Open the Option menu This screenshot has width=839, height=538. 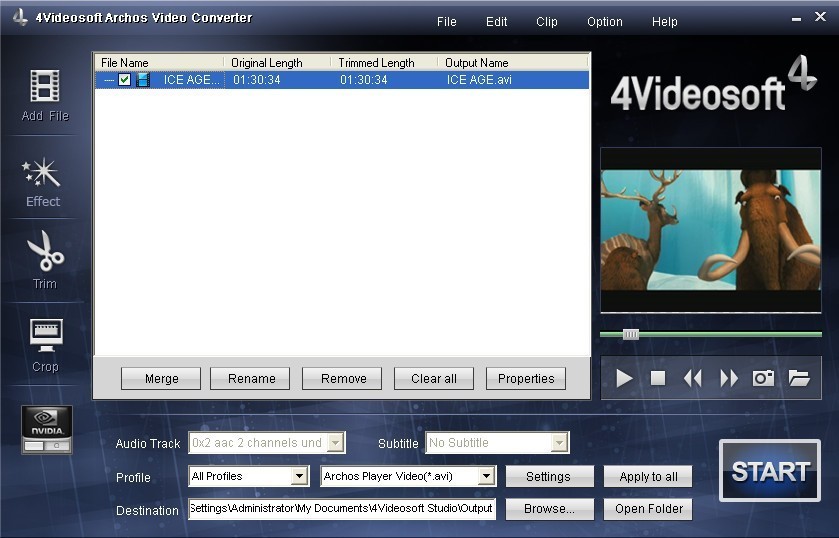(x=604, y=22)
